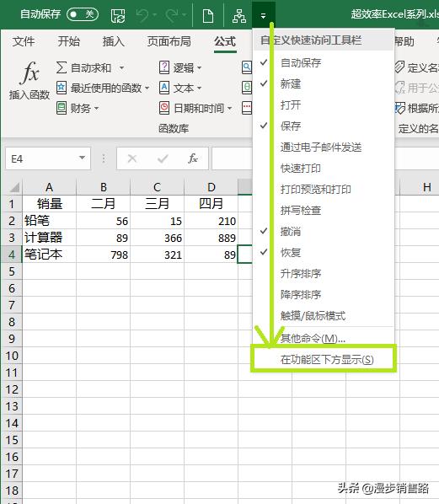
Task: Check 快速打印 option
Action: pos(324,168)
